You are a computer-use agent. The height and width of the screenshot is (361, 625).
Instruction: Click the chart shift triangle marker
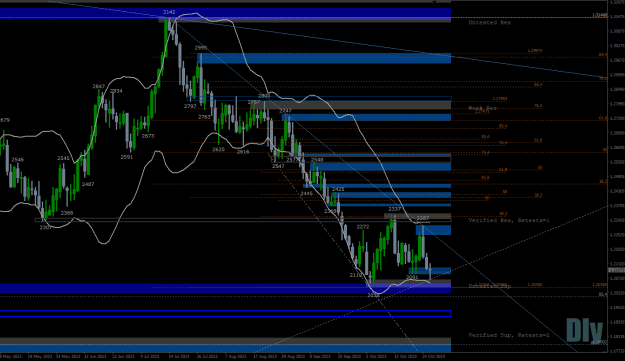tap(434, 2)
